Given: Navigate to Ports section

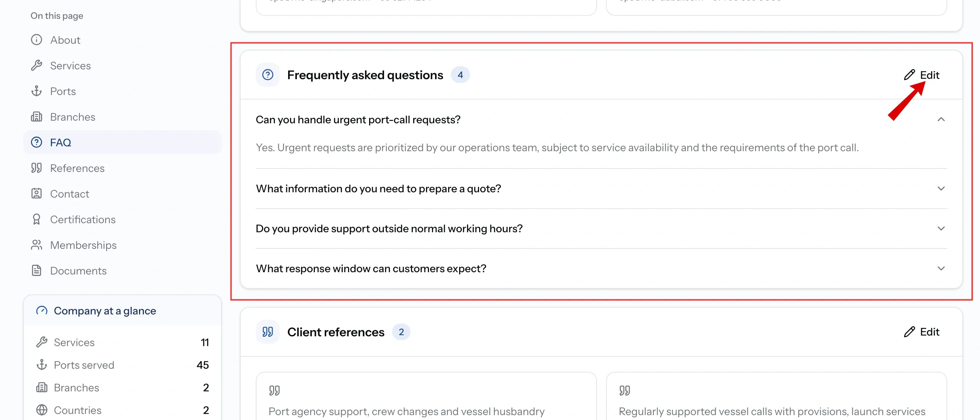Looking at the screenshot, I should [x=122, y=91].
